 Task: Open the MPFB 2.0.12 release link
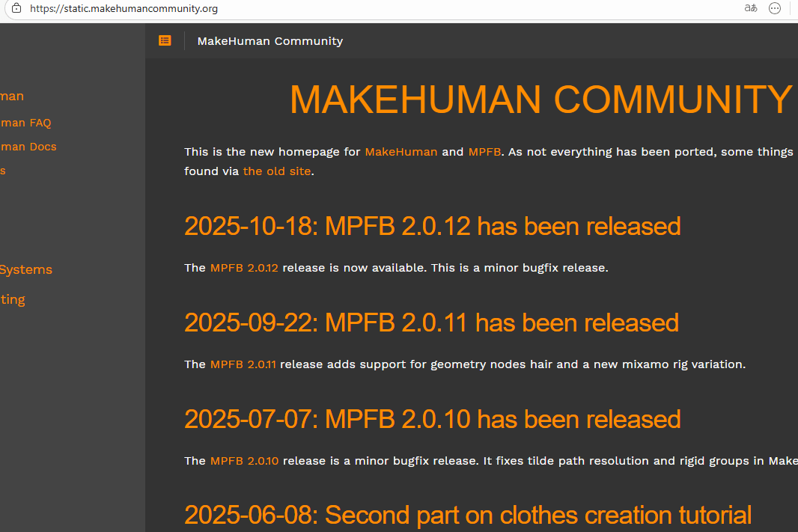244,268
